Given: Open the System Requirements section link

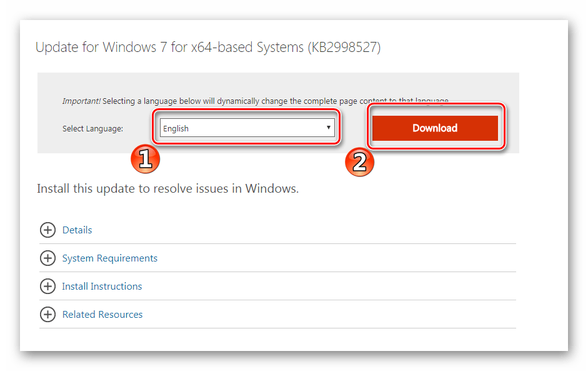Looking at the screenshot, I should [x=109, y=258].
